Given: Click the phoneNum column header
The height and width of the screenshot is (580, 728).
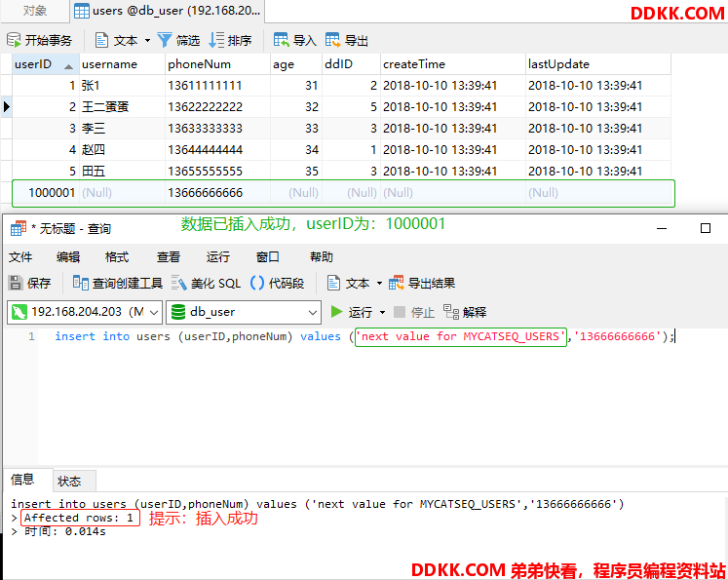Looking at the screenshot, I should point(217,64).
